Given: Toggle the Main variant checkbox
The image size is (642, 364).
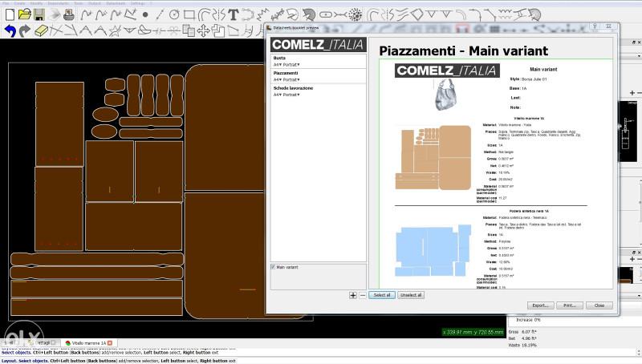Looking at the screenshot, I should (x=274, y=267).
